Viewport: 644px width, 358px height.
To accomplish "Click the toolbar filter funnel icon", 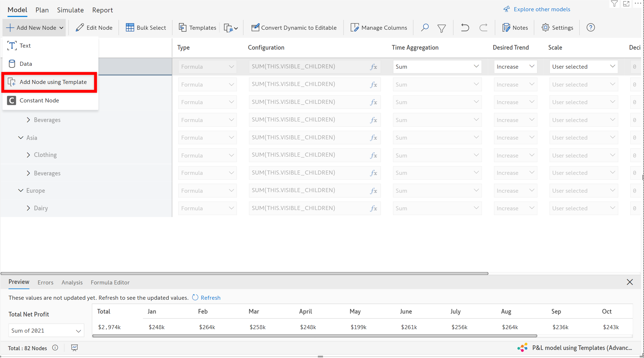I will [441, 28].
